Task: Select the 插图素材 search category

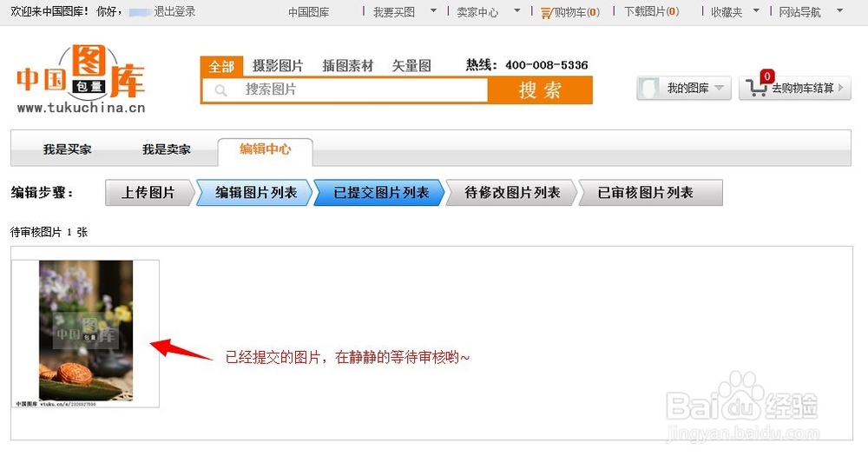Action: pos(348,66)
